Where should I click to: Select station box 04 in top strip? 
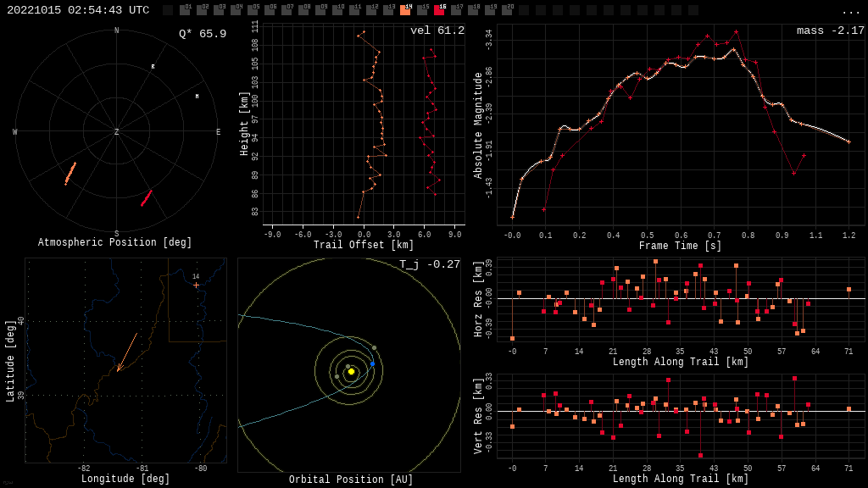tap(236, 10)
